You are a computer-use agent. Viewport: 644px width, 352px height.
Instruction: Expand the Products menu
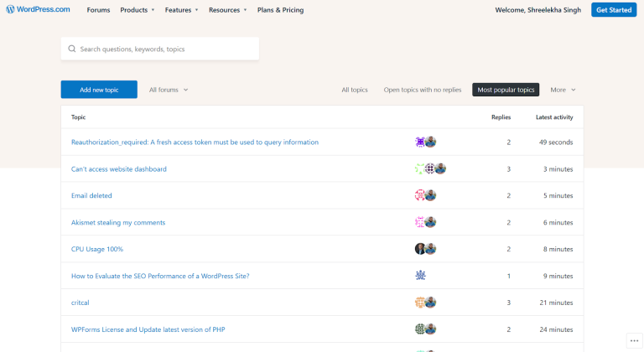point(138,10)
